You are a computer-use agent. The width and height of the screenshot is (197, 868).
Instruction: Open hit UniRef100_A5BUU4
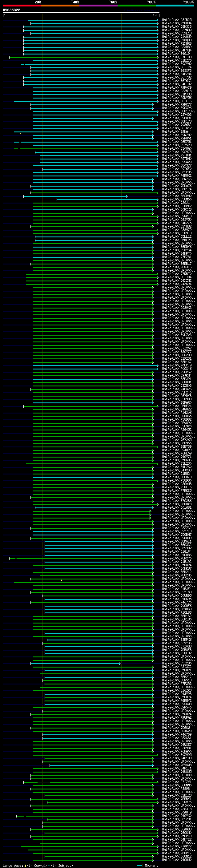tap(177, 23)
